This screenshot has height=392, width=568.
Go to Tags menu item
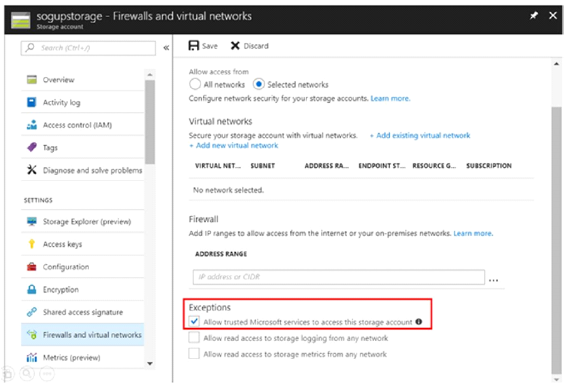point(83,148)
